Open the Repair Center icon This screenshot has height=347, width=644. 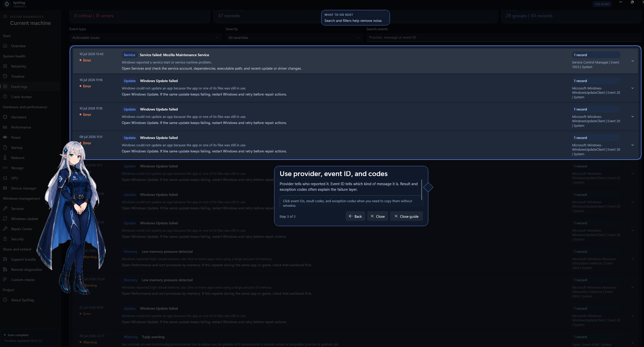pos(5,229)
